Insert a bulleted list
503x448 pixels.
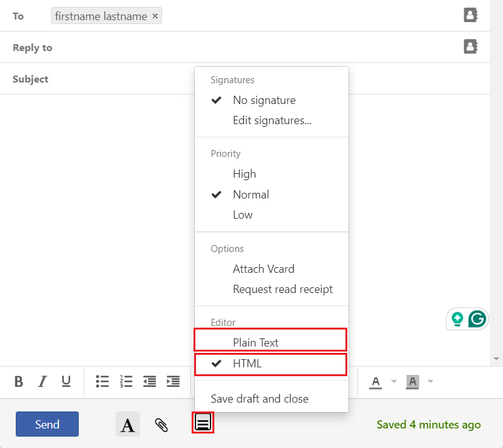(x=102, y=381)
